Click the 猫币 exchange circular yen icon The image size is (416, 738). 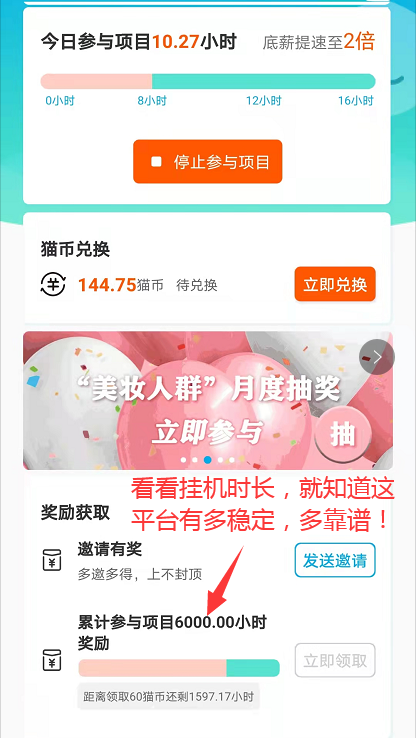(x=53, y=284)
